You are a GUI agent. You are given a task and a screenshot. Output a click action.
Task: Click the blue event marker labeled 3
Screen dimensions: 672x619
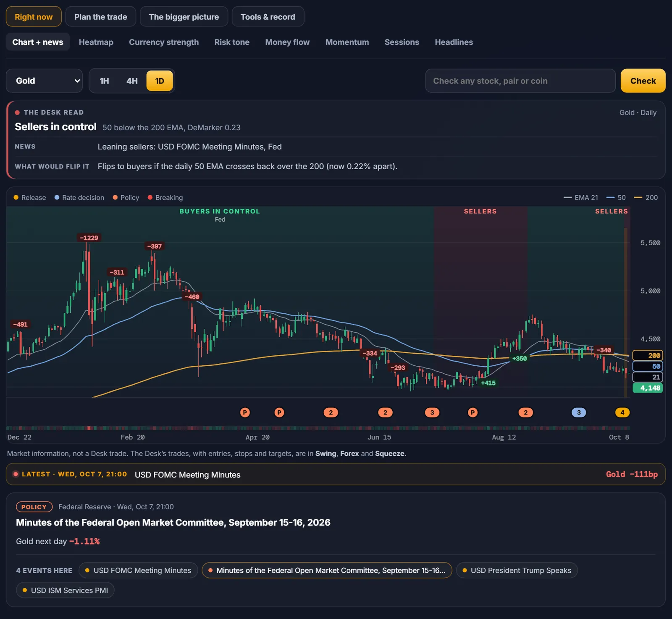point(579,412)
